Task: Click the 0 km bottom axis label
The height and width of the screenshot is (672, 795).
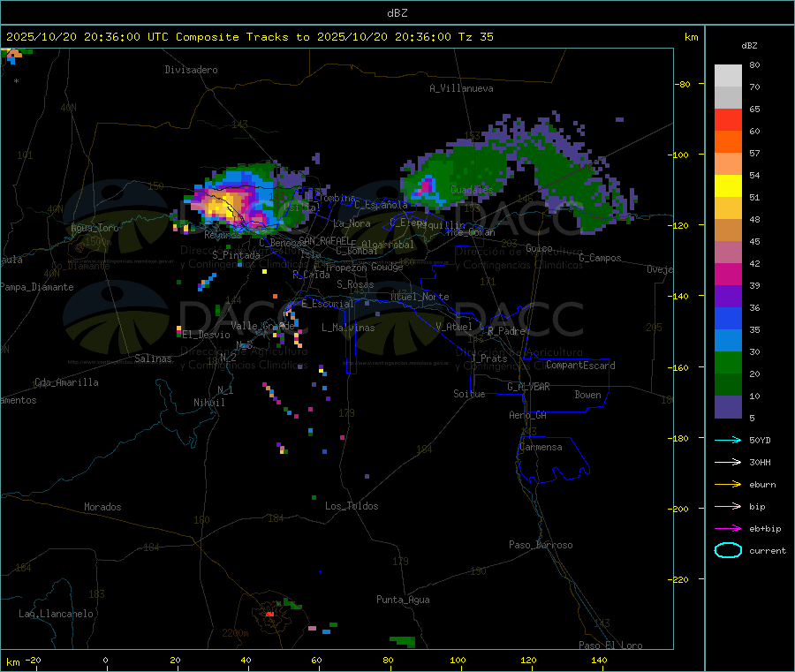Action: [105, 660]
